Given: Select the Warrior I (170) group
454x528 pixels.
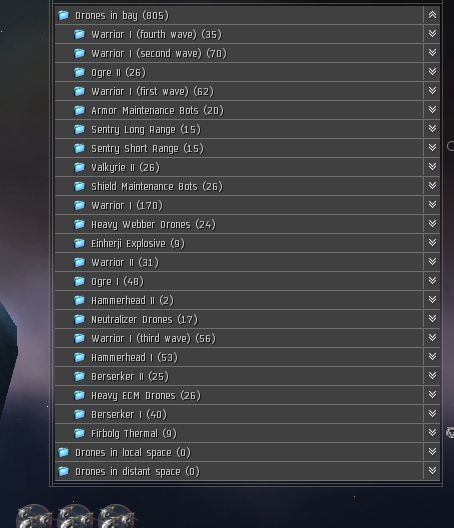Looking at the screenshot, I should pyautogui.click(x=239, y=205).
